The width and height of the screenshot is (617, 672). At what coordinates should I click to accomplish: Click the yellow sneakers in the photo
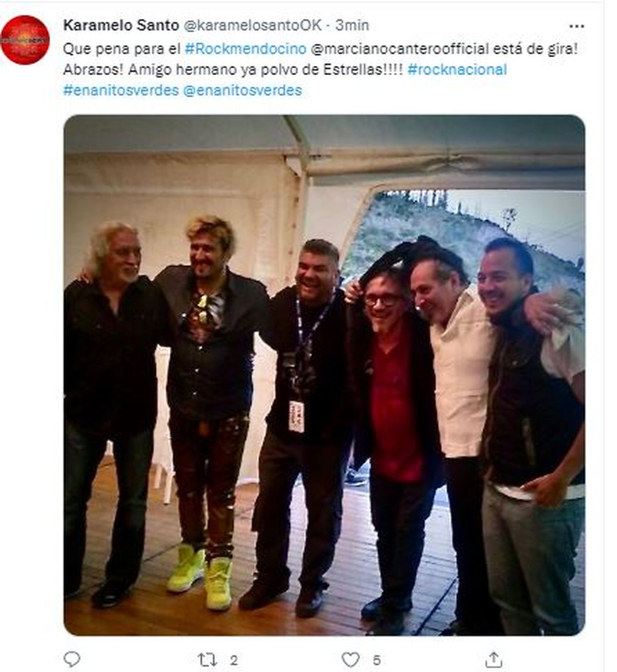coord(202,575)
